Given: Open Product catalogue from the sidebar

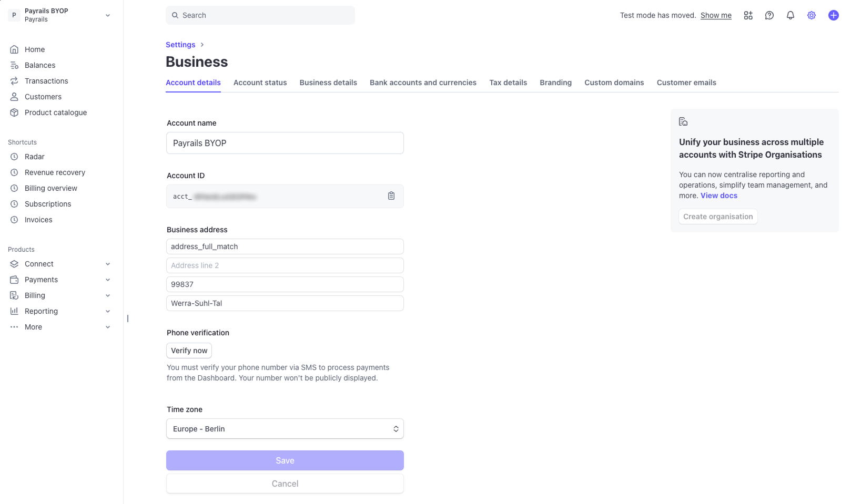Looking at the screenshot, I should pos(55,112).
